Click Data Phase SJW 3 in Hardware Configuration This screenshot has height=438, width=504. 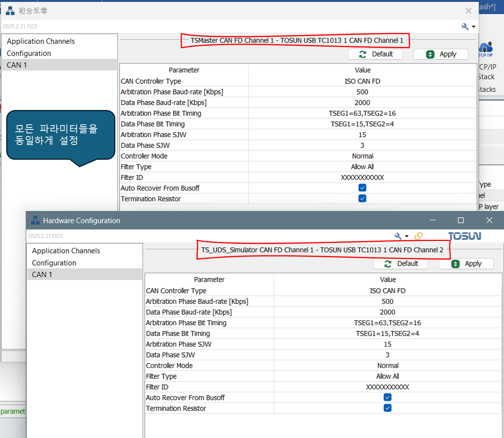tap(388, 355)
